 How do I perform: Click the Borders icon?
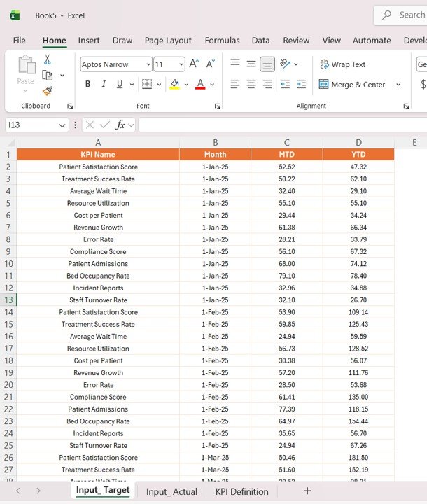[146, 84]
